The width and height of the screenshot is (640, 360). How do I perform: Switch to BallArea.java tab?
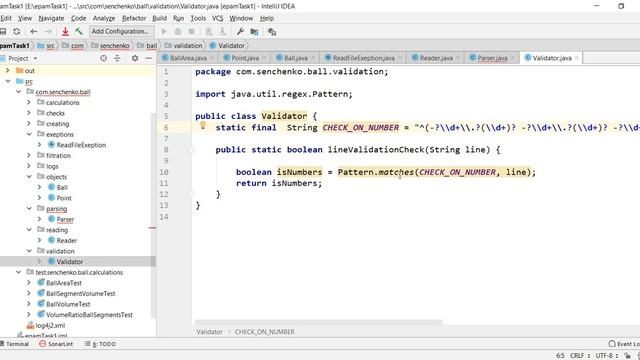click(188, 58)
